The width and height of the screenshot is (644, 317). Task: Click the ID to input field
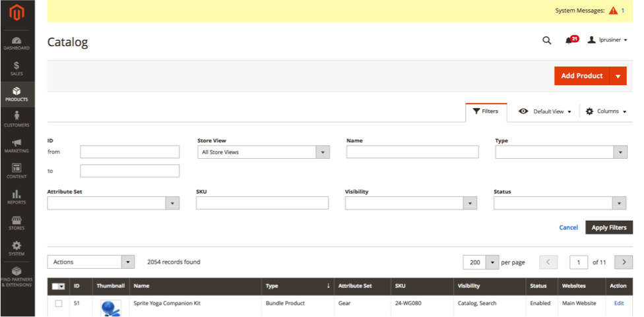pos(130,171)
